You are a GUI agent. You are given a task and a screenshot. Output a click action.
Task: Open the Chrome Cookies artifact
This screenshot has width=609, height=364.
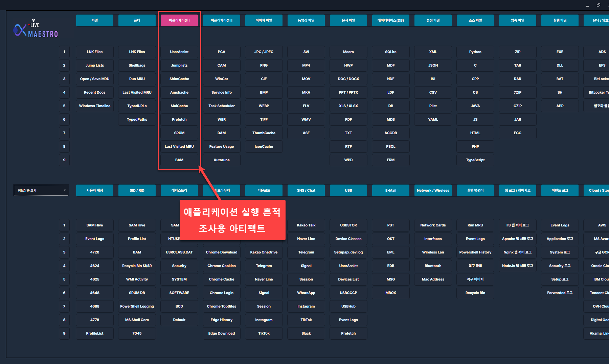tap(222, 266)
